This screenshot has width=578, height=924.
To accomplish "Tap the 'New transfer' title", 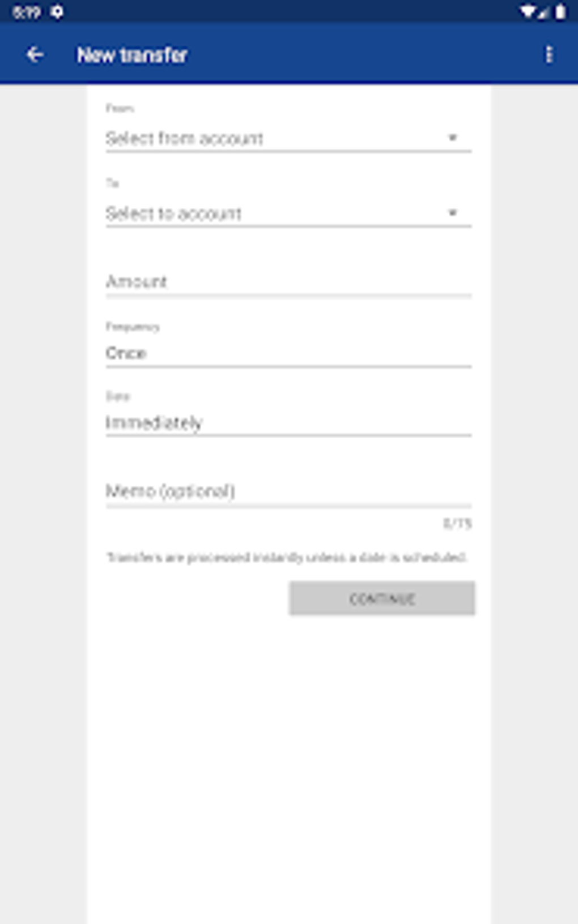I will pyautogui.click(x=132, y=55).
